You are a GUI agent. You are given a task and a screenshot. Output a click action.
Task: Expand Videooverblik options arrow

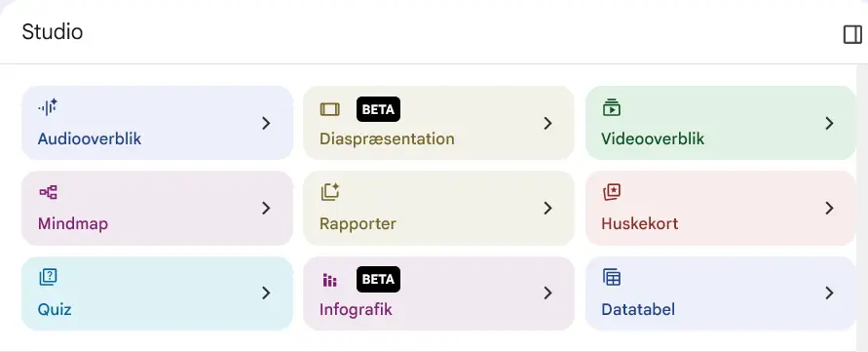pos(829,123)
